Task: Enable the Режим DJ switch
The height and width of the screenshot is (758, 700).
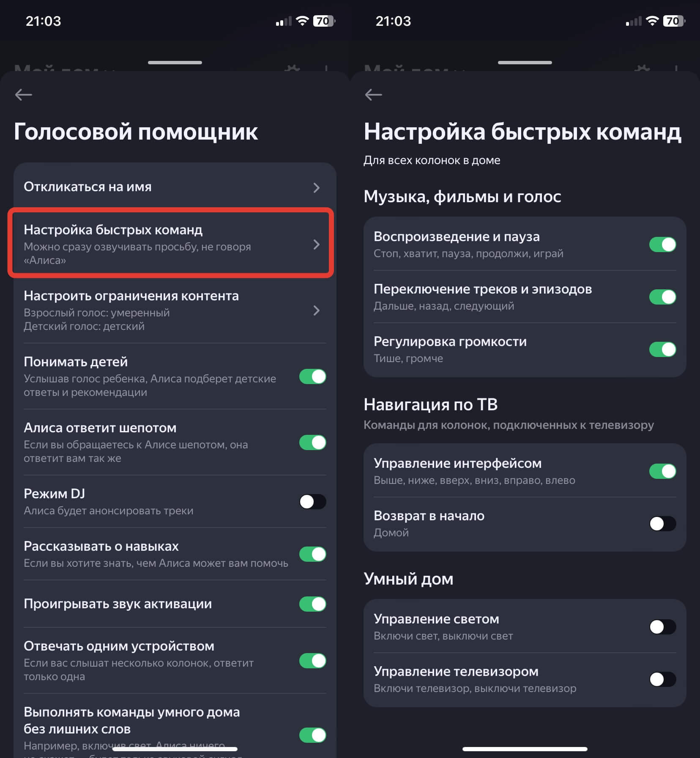Action: [312, 502]
